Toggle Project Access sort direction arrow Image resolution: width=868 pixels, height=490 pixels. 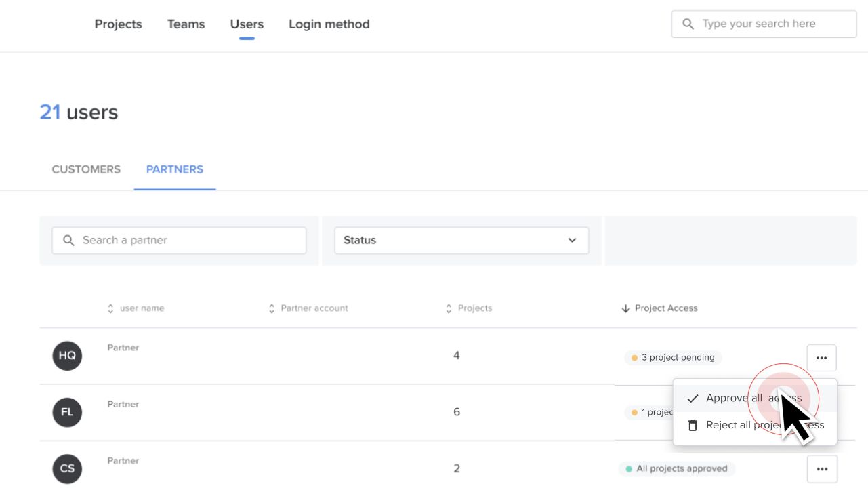pos(625,308)
